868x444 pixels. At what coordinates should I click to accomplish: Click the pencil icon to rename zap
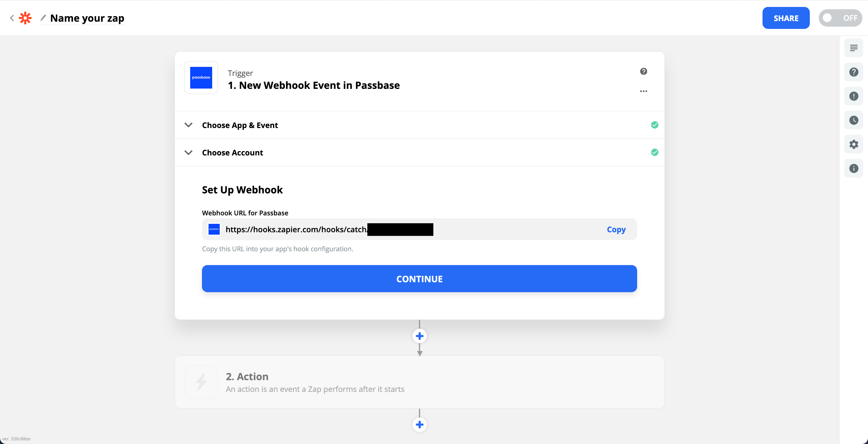coord(43,17)
